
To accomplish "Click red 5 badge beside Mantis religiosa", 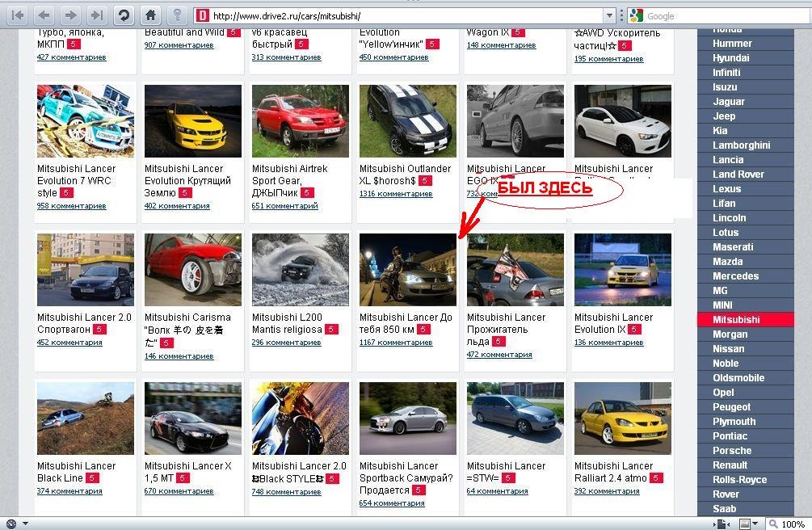I will pyautogui.click(x=332, y=330).
